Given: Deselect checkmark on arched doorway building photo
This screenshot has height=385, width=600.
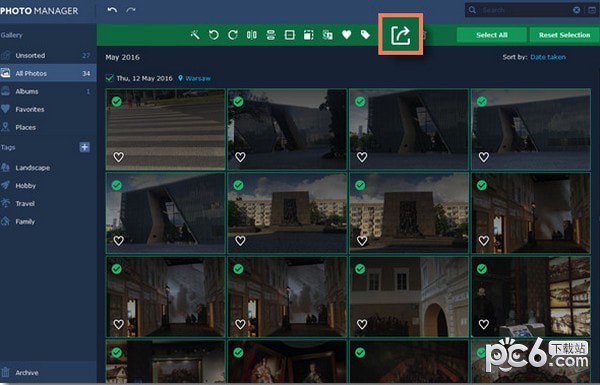Looking at the screenshot, I should pos(360,269).
